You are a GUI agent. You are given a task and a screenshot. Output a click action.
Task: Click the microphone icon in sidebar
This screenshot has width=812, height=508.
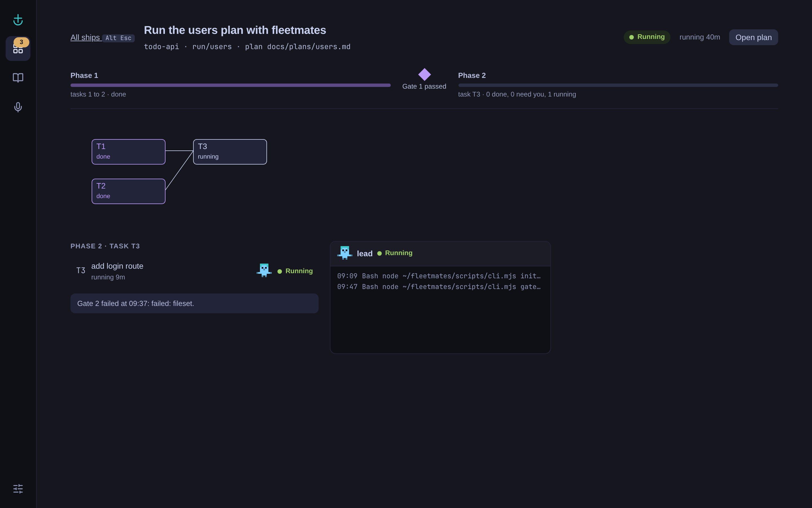(18, 107)
